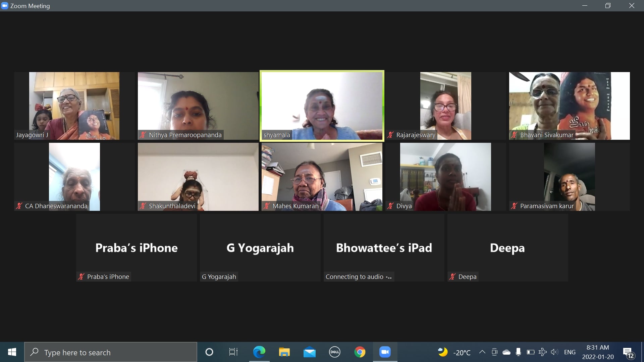644x362 pixels.
Task: Open the notification center with 12 alerts
Action: pyautogui.click(x=628, y=353)
